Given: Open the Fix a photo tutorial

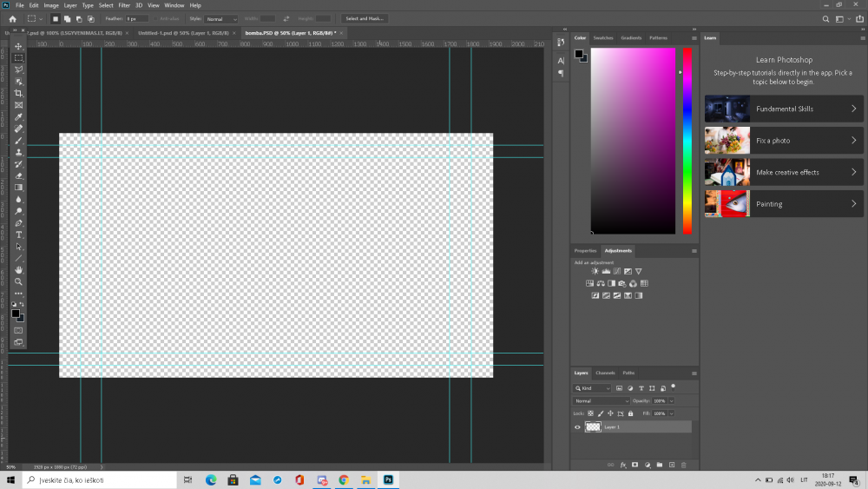Looking at the screenshot, I should pos(784,141).
